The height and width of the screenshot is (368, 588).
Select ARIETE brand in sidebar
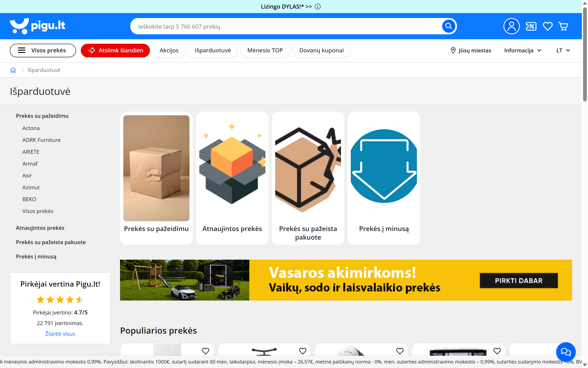(x=31, y=152)
